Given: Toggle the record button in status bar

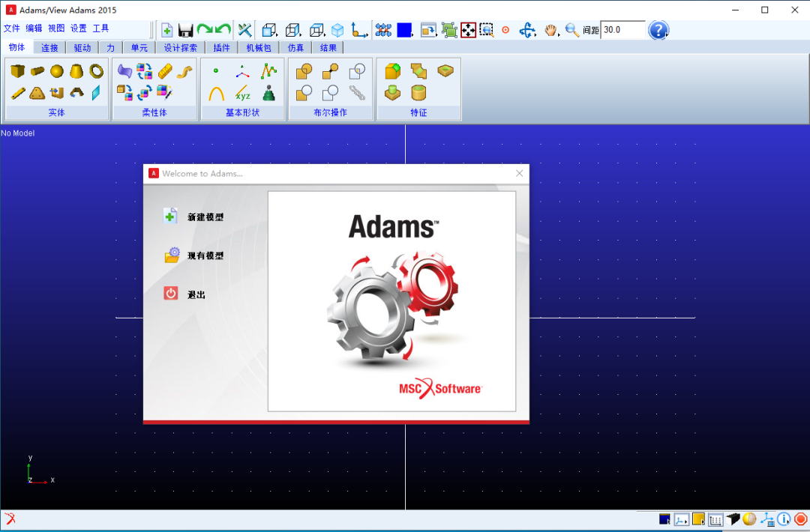Looking at the screenshot, I should (x=801, y=519).
